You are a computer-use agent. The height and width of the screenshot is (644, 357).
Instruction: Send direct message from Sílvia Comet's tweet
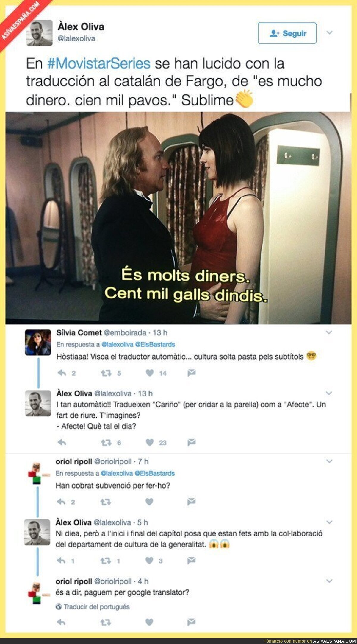(192, 373)
